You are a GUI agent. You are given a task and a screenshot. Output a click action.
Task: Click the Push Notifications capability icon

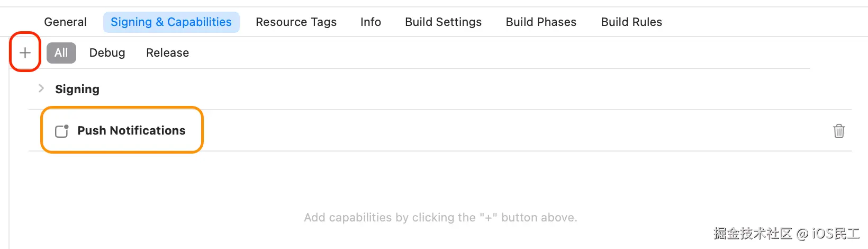[62, 131]
